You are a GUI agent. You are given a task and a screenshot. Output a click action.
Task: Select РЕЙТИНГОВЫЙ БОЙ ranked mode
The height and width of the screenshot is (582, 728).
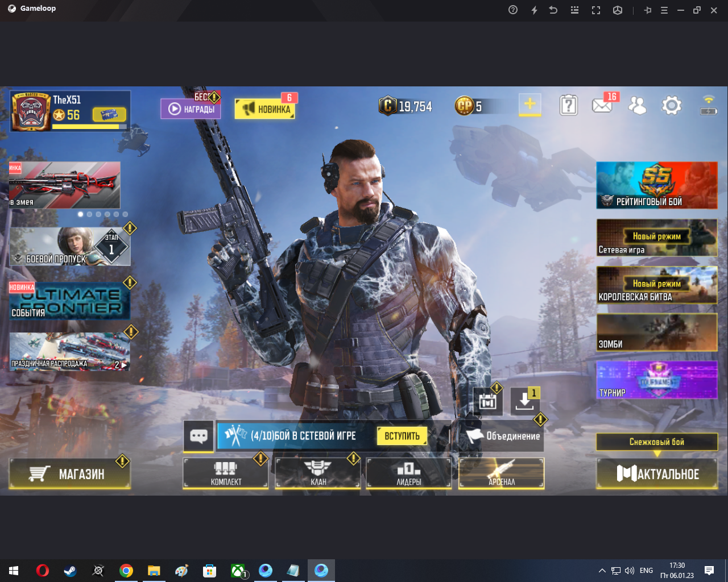[657, 185]
